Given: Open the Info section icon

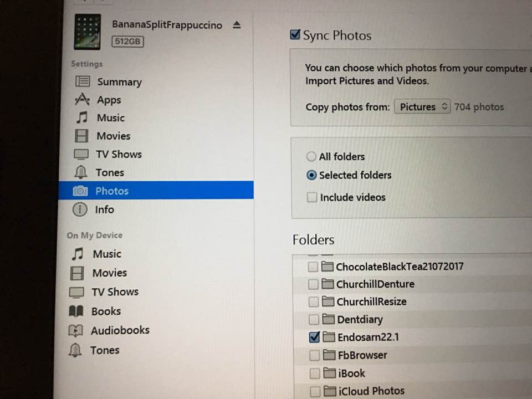Looking at the screenshot, I should (79, 209).
